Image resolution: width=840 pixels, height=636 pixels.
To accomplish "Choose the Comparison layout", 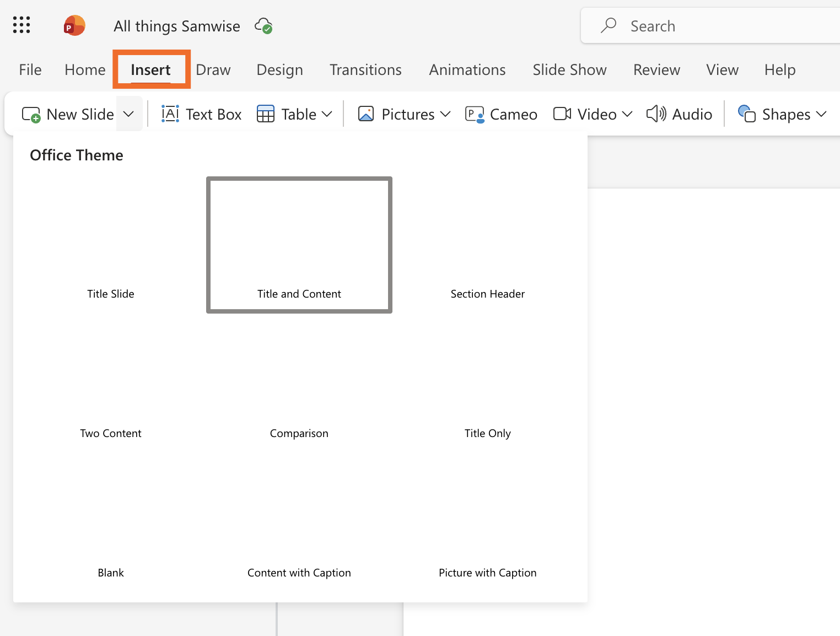I will (x=299, y=384).
